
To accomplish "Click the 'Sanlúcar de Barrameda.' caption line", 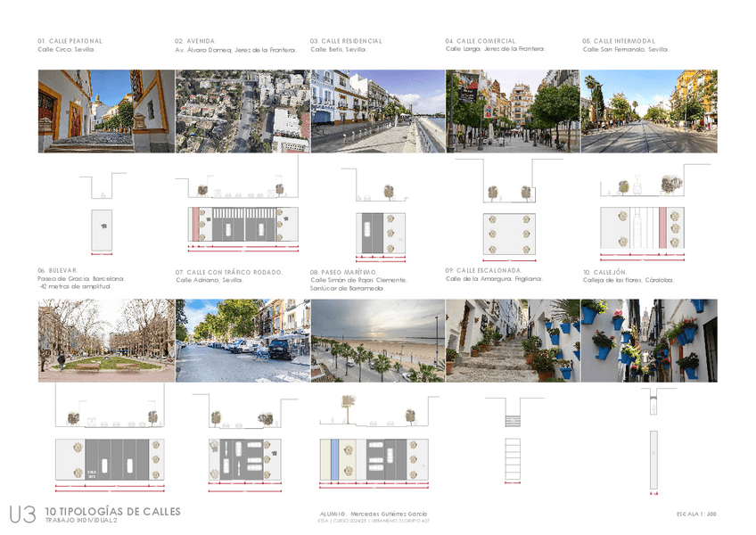I will coord(348,289).
